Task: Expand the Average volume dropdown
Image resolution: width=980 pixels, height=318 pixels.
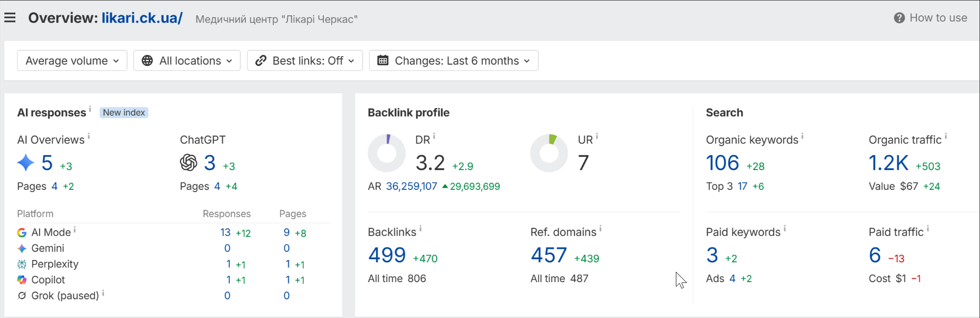Action: click(x=72, y=61)
